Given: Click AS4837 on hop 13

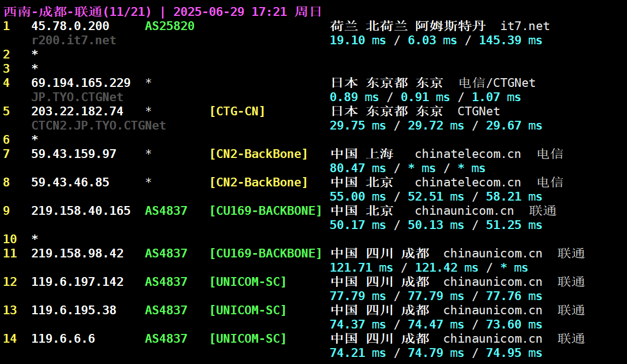Looking at the screenshot, I should 166,310.
